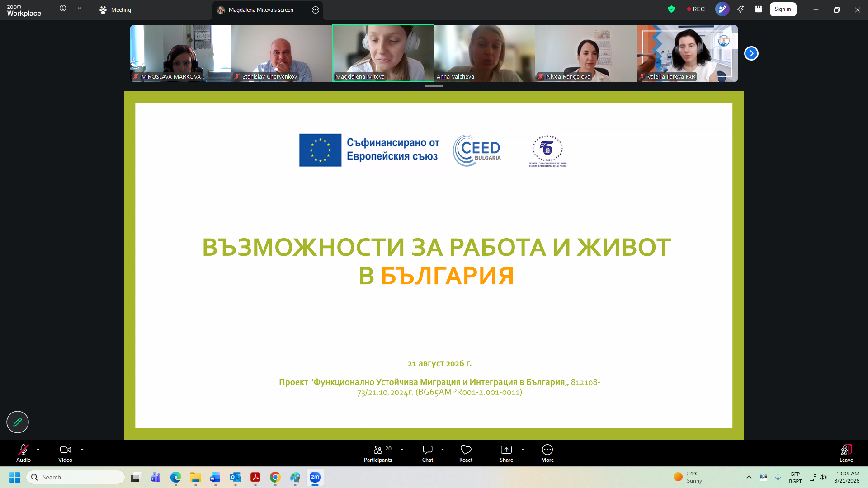
Task: Open Microsoft Teams from taskbar
Action: pyautogui.click(x=156, y=477)
